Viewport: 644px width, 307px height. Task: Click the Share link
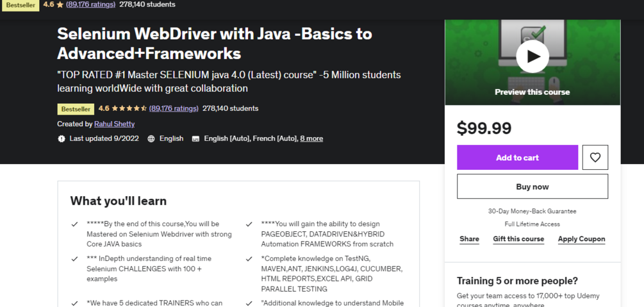[469, 239]
